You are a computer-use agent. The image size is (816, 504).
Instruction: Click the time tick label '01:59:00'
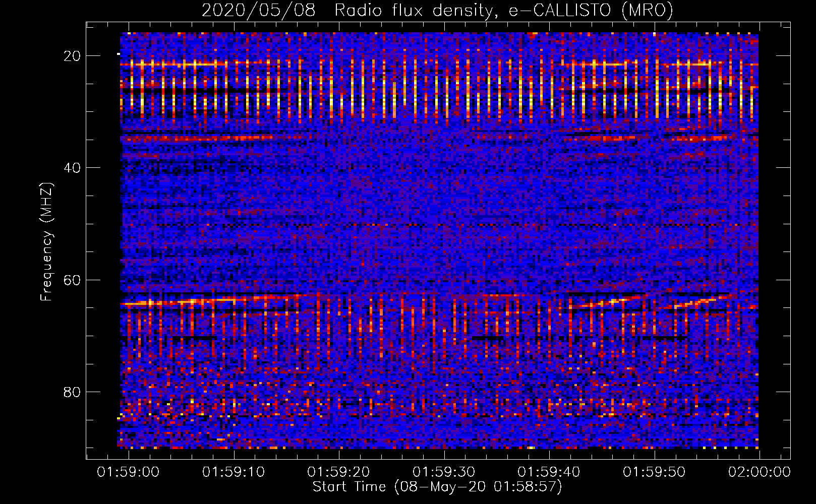pyautogui.click(x=128, y=472)
